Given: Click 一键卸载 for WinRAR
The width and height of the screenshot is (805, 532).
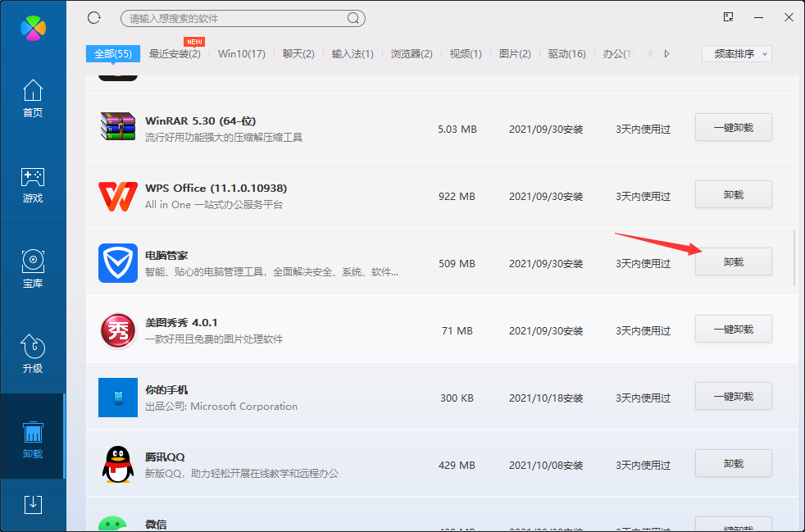Looking at the screenshot, I should (734, 127).
